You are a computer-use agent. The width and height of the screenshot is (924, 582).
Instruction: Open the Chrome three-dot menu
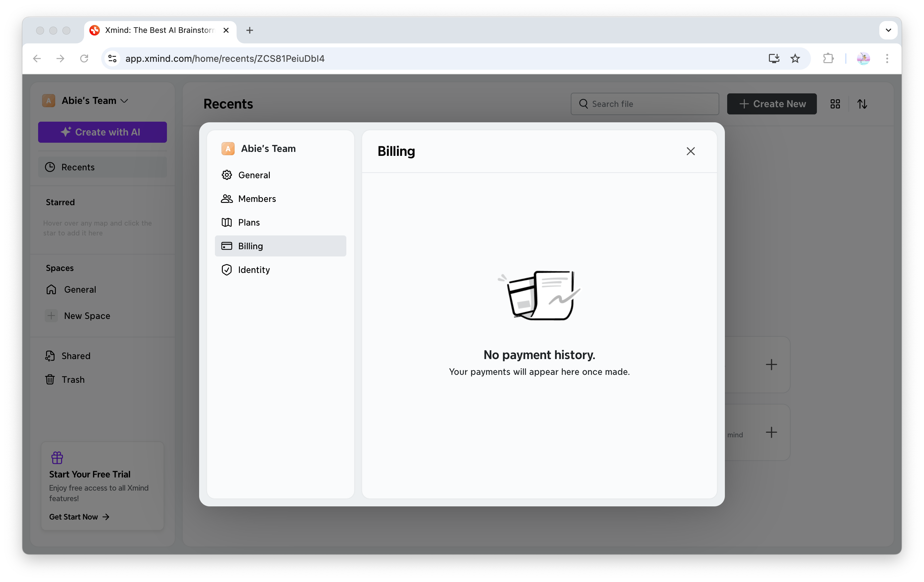click(887, 58)
